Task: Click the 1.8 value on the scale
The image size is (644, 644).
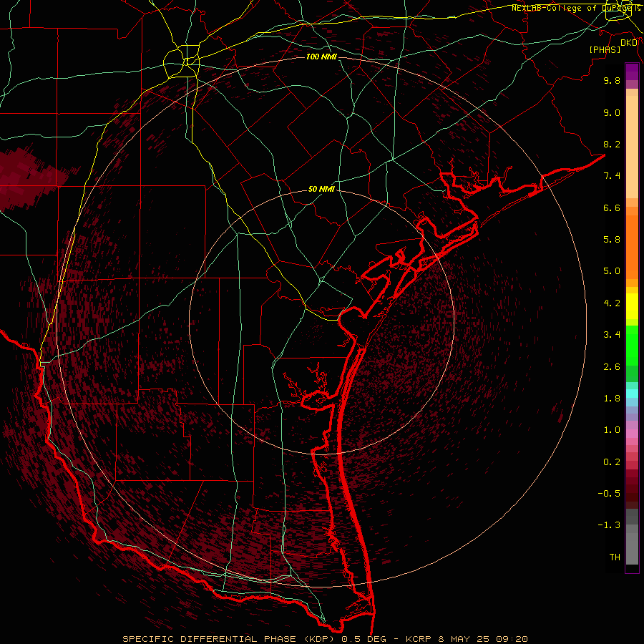Action: [612, 399]
